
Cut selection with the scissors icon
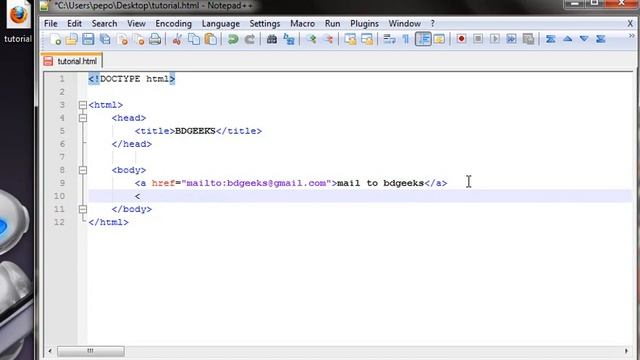point(177,39)
